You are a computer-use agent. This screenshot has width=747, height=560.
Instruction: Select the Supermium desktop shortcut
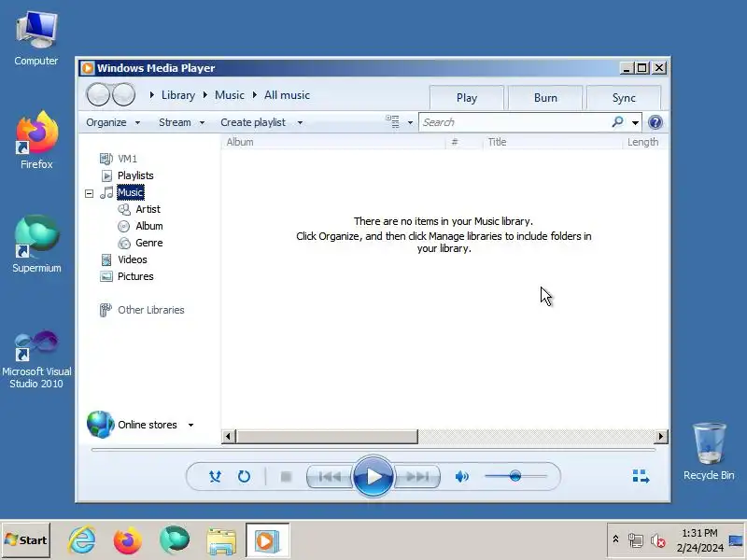[x=36, y=244]
